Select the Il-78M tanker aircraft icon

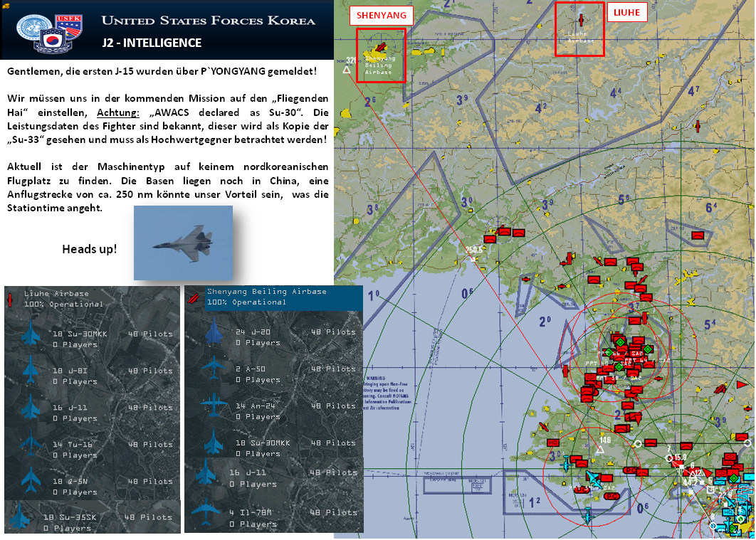click(206, 512)
